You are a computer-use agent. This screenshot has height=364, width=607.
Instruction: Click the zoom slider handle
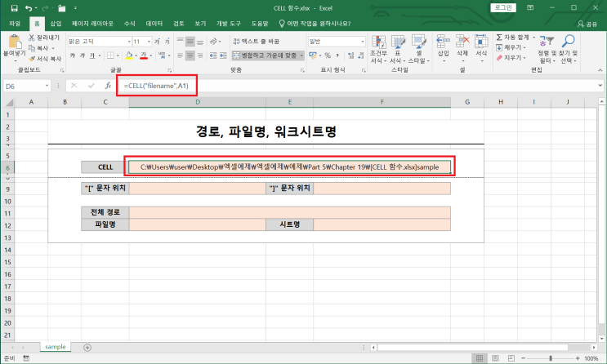click(551, 358)
